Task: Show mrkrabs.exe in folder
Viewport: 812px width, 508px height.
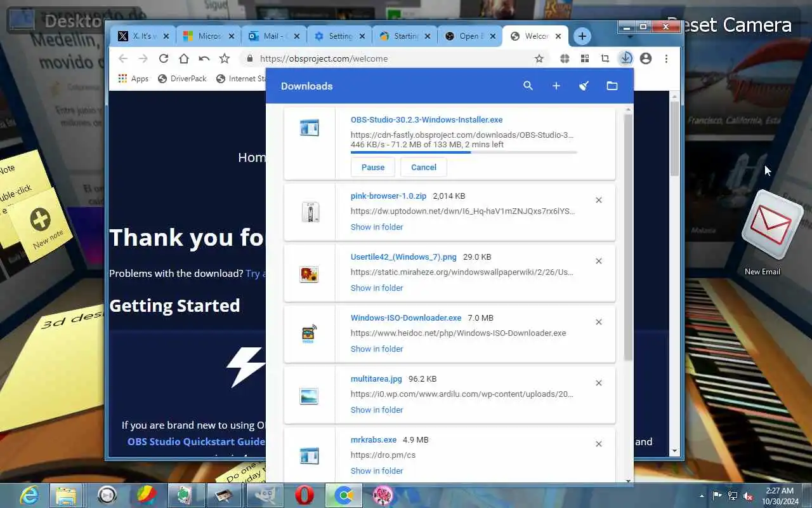Action: 377,471
